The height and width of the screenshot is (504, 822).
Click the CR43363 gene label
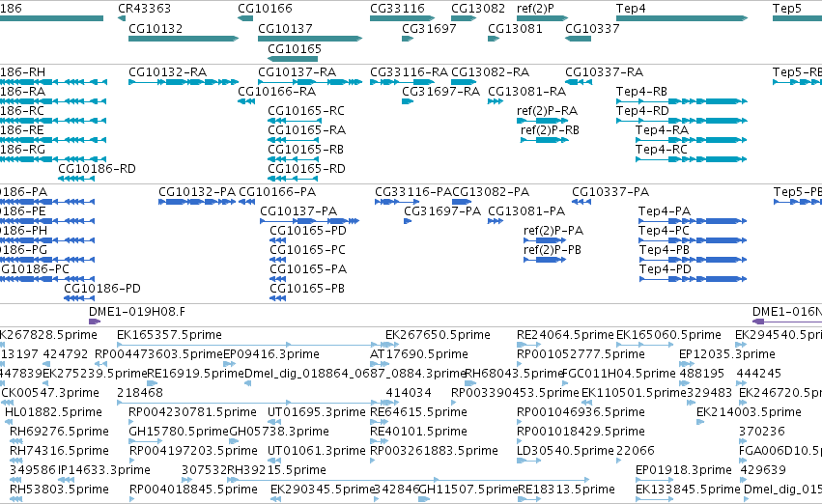tap(144, 9)
